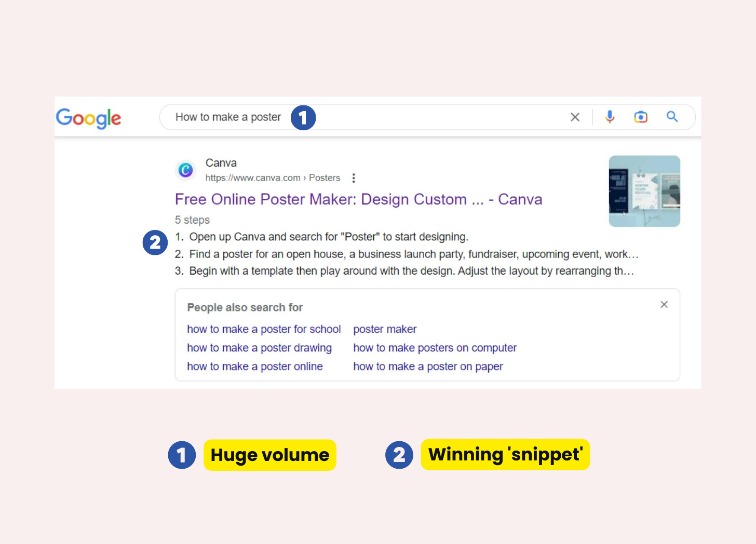Image resolution: width=756 pixels, height=544 pixels.
Task: Clear the search box with the X icon
Action: point(575,117)
